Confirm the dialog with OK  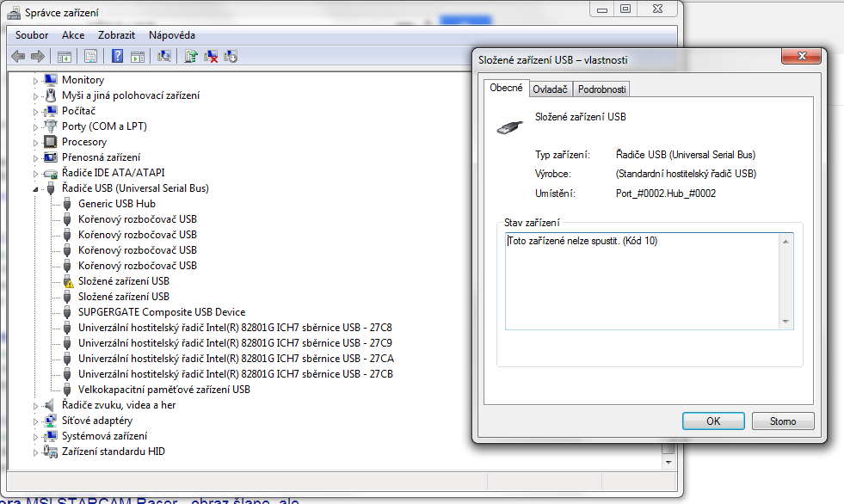pos(713,421)
